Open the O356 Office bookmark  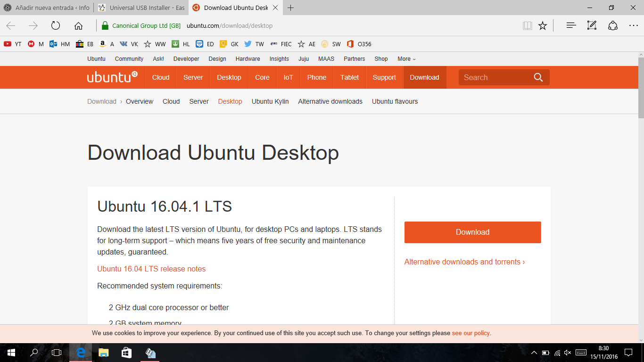[x=359, y=44]
